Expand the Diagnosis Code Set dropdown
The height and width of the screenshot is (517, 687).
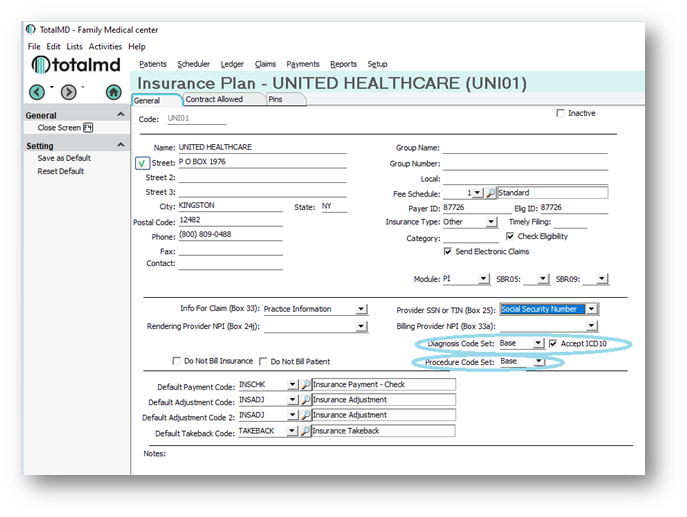pos(538,343)
